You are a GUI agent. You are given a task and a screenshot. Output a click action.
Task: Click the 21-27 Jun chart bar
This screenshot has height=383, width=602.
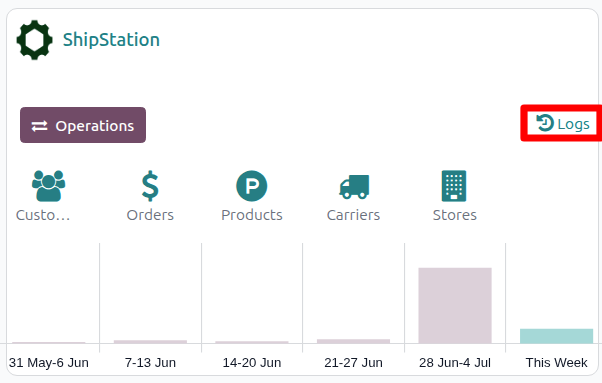[354, 341]
